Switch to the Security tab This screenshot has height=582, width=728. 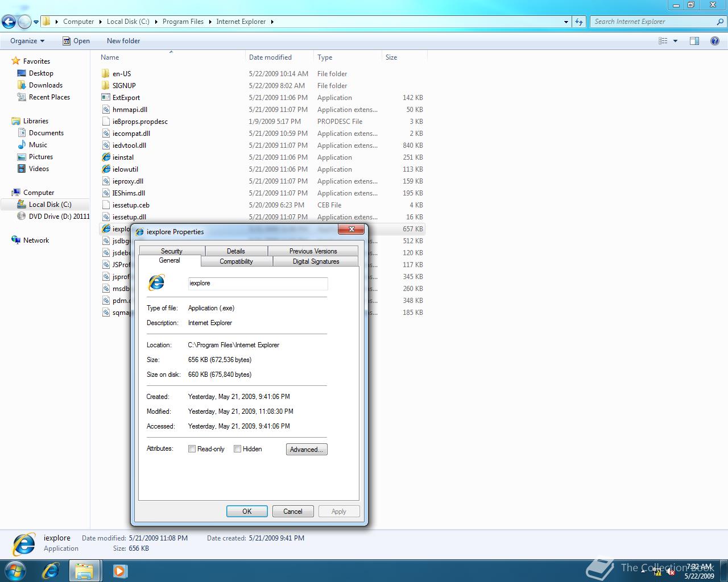(172, 251)
